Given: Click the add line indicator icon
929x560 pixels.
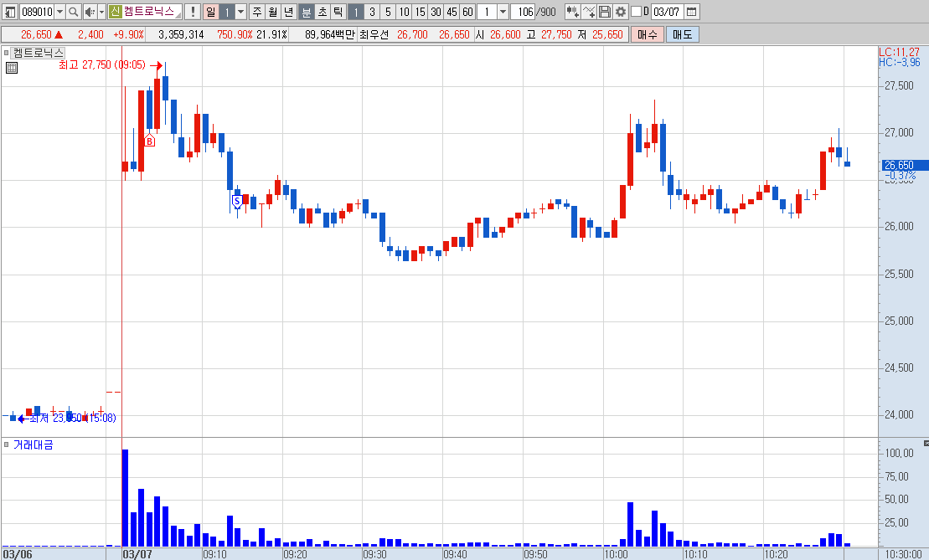Looking at the screenshot, I should click(588, 12).
